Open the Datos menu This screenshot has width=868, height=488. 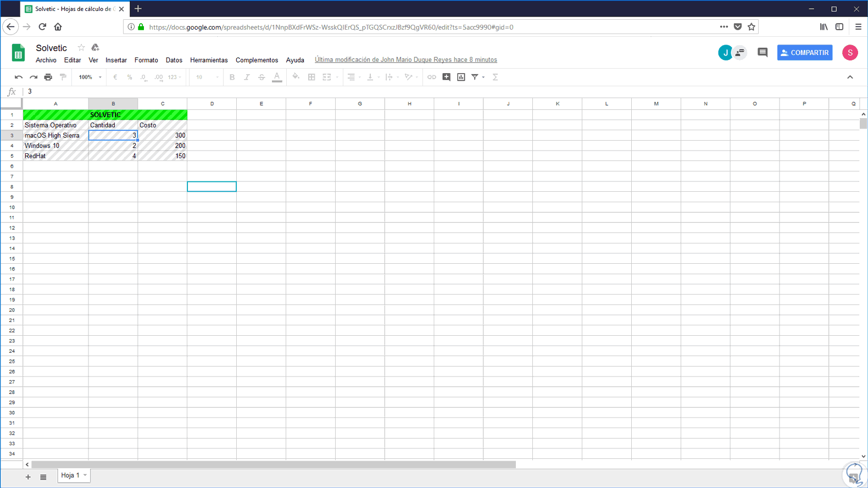(174, 60)
